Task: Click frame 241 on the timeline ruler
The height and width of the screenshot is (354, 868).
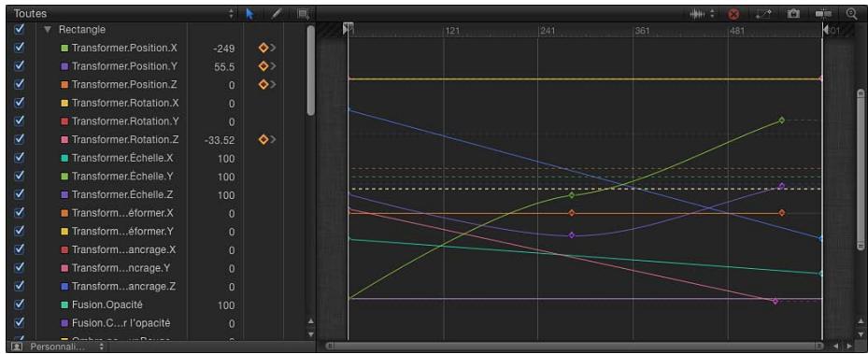Action: (x=547, y=31)
